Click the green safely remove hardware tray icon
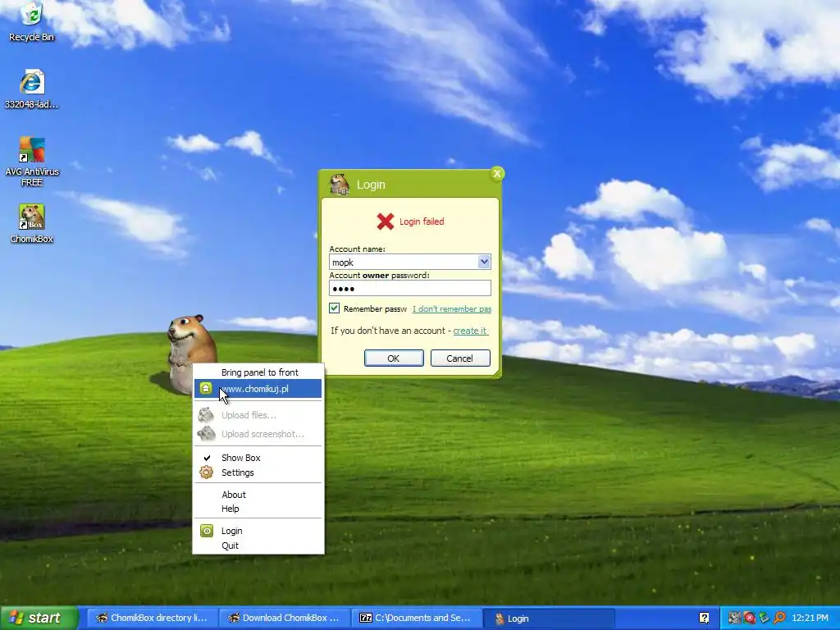 click(x=764, y=619)
